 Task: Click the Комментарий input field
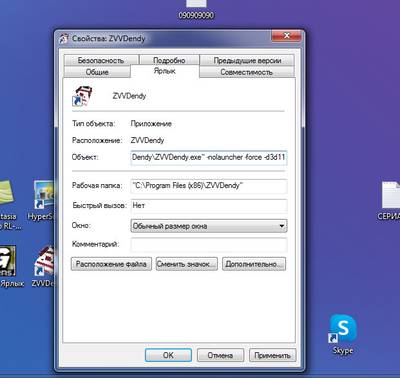[209, 244]
